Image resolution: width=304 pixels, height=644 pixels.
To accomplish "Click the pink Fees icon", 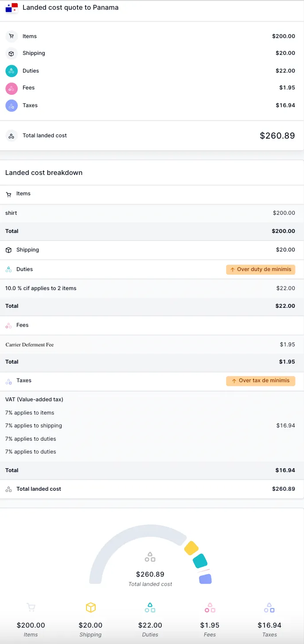I will click(11, 88).
